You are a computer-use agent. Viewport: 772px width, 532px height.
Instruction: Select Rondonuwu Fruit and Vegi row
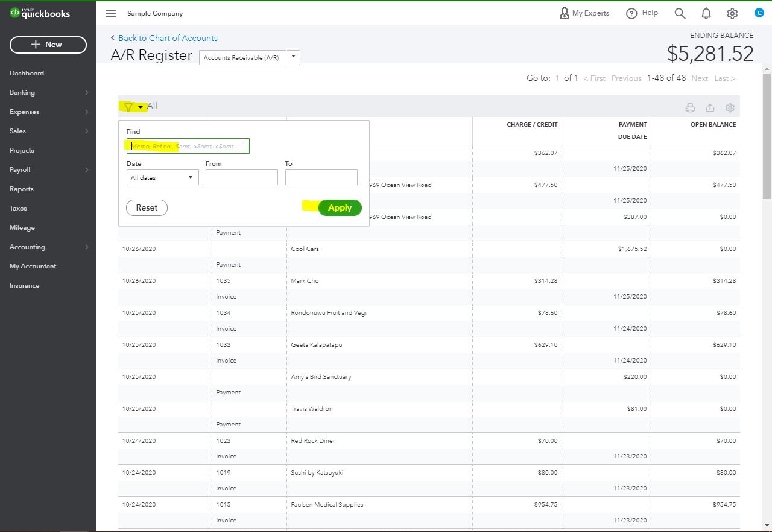point(429,320)
